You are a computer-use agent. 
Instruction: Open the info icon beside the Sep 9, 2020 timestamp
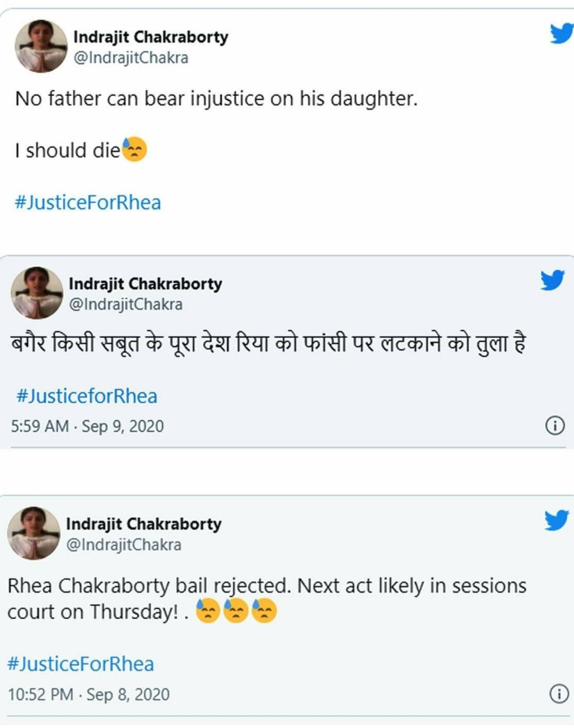click(555, 425)
